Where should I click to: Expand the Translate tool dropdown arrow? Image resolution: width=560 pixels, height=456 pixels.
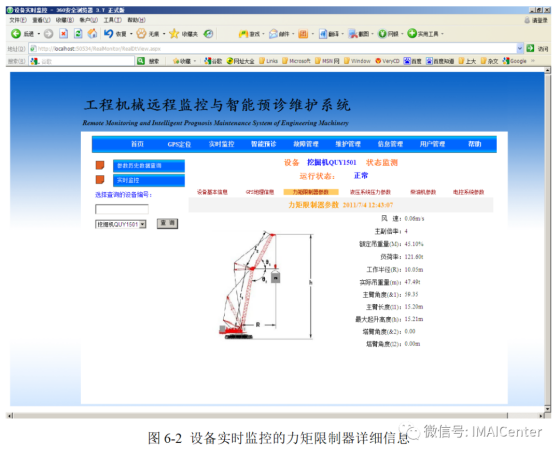(x=342, y=34)
